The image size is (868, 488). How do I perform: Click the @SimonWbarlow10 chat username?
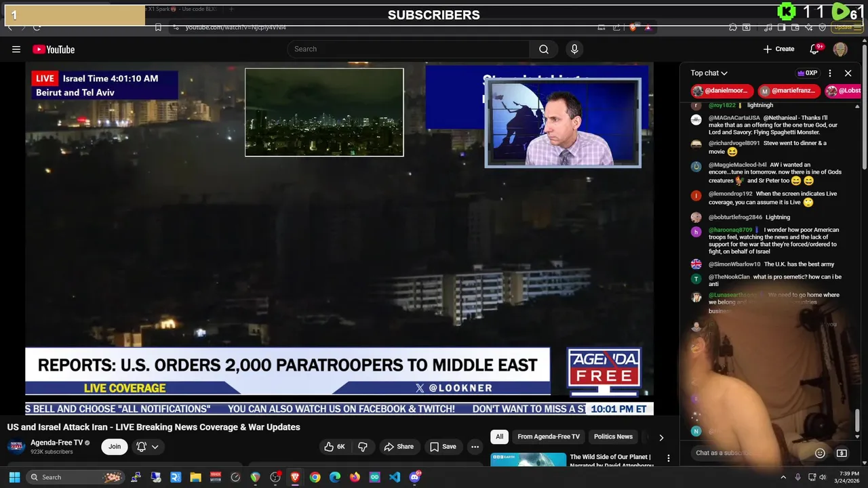click(734, 264)
